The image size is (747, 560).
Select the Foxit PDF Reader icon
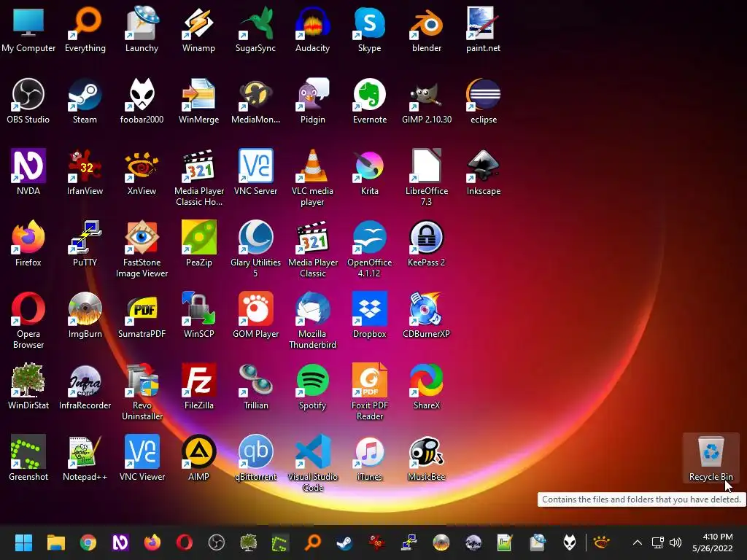[370, 392]
